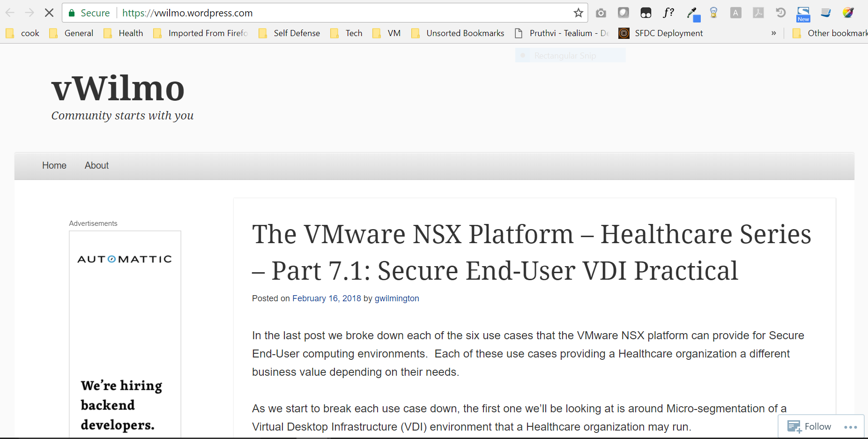The height and width of the screenshot is (439, 868).
Task: Click the green Secure padlock icon
Action: tap(72, 13)
